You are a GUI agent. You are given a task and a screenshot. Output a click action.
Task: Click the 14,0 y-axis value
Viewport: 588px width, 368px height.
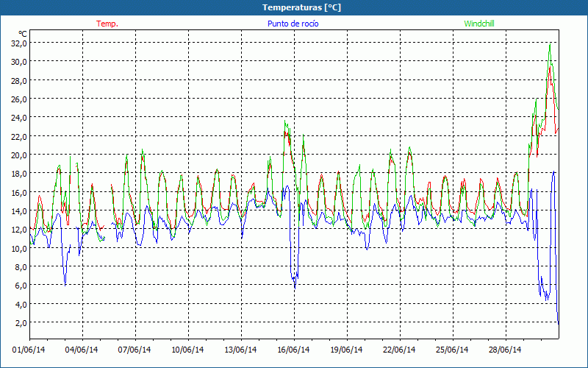click(20, 210)
